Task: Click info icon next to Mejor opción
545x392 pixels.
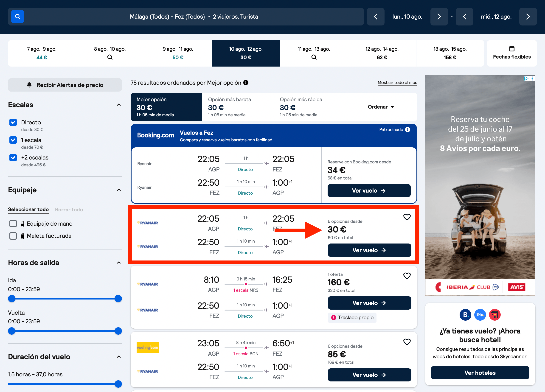Action: (246, 83)
